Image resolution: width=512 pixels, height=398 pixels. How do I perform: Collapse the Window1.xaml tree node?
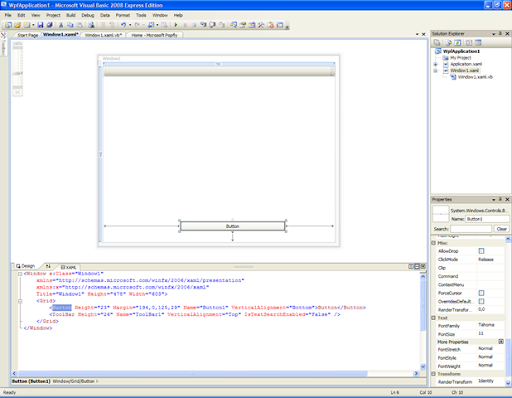[x=435, y=70]
